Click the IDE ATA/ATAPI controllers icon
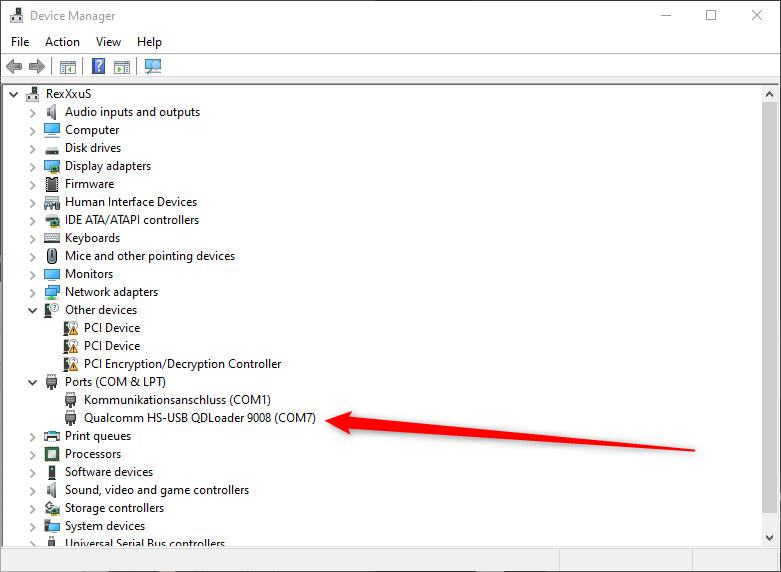The width and height of the screenshot is (781, 572). point(52,220)
